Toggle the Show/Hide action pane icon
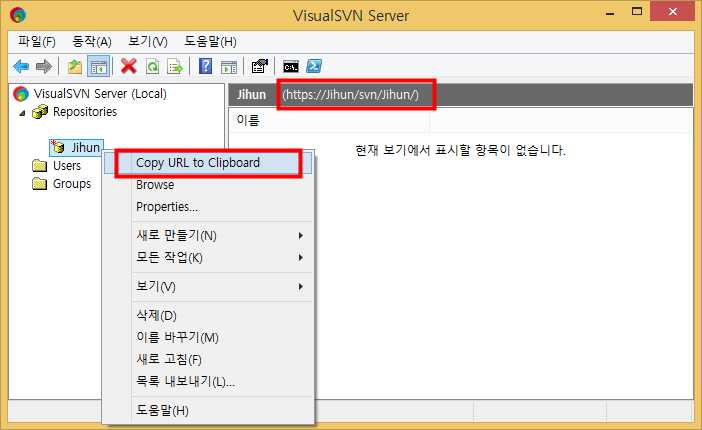The image size is (702, 430). coord(229,67)
